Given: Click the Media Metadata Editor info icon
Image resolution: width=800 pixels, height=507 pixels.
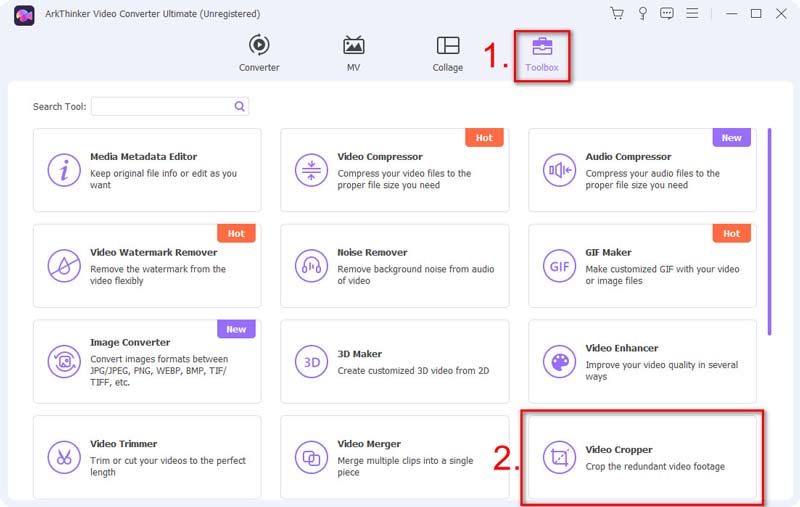Looking at the screenshot, I should [64, 170].
